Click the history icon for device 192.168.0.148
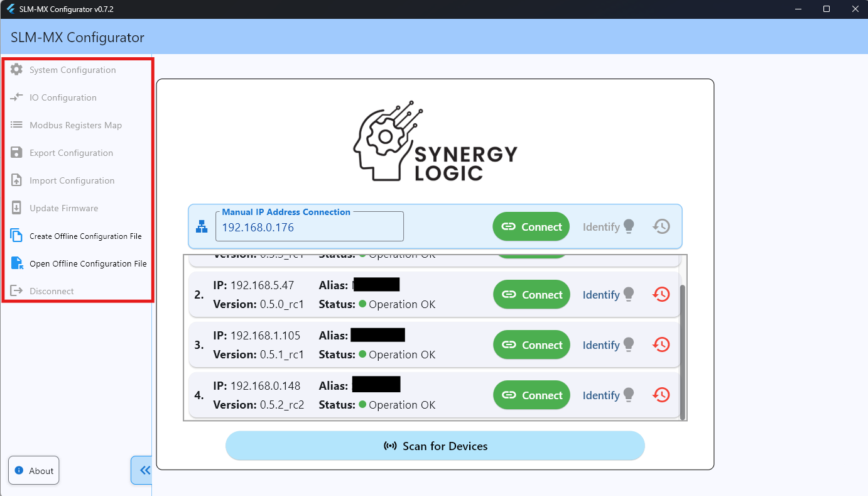 click(661, 395)
